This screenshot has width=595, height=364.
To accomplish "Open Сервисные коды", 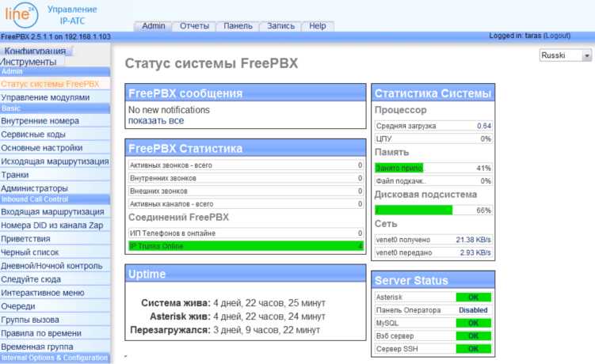I will pos(33,135).
